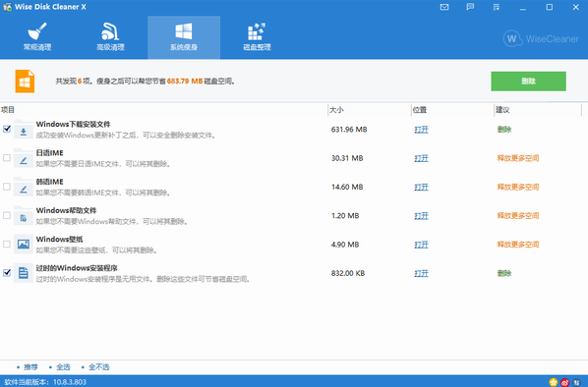Open the 磁盘整理 defrag tab
Viewport: 588px width, 387px height.
pos(257,37)
